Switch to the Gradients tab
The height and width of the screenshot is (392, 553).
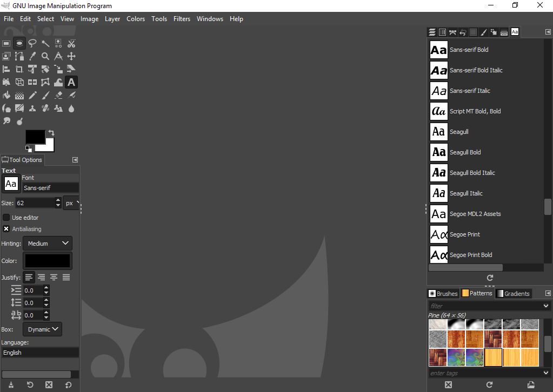513,293
